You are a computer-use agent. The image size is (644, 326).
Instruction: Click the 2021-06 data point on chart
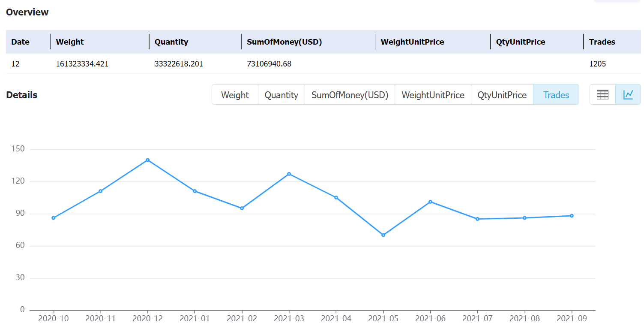[x=430, y=202]
